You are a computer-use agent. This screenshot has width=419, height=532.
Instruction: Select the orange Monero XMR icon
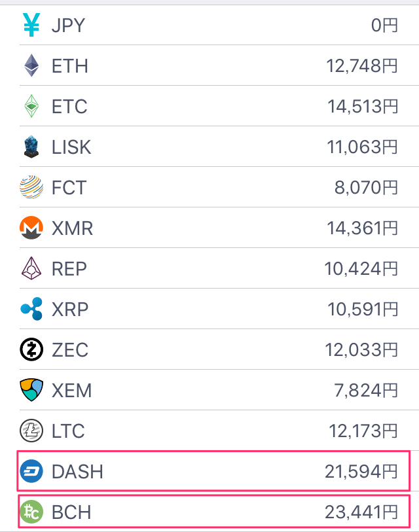click(x=31, y=228)
